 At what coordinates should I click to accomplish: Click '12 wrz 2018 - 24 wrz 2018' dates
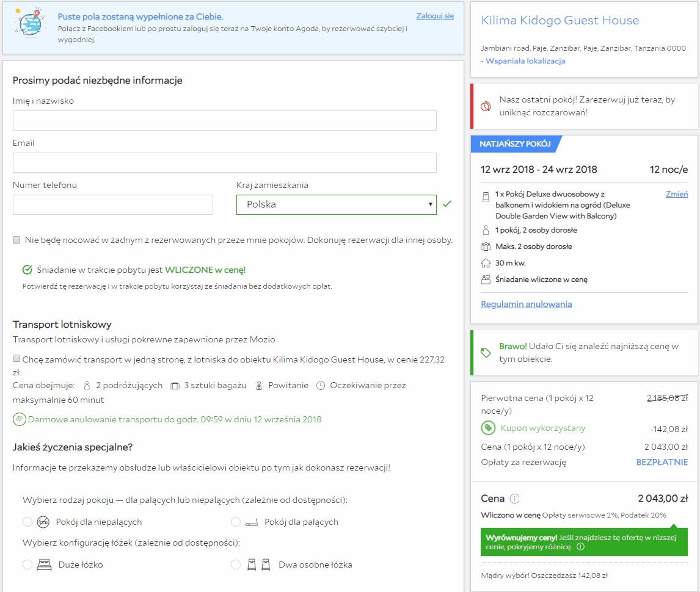539,170
